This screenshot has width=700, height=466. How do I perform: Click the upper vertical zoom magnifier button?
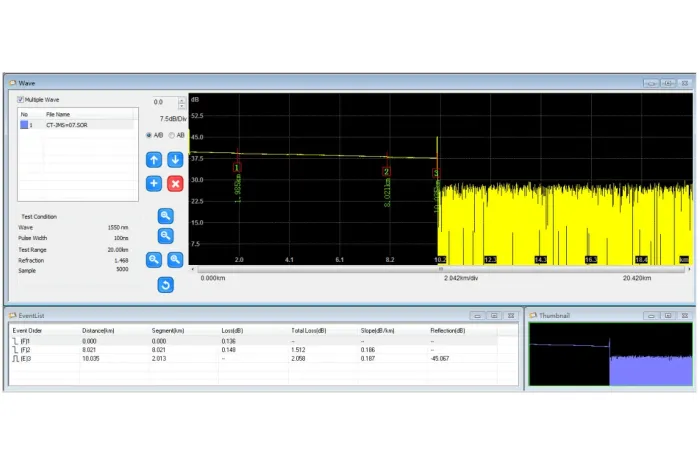pyautogui.click(x=166, y=216)
